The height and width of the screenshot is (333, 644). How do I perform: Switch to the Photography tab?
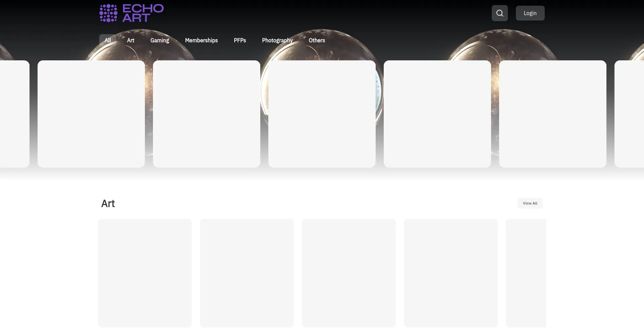pos(277,40)
